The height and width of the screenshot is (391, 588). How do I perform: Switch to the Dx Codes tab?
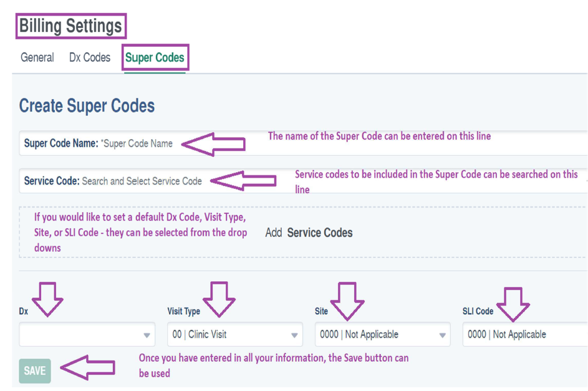click(x=90, y=57)
